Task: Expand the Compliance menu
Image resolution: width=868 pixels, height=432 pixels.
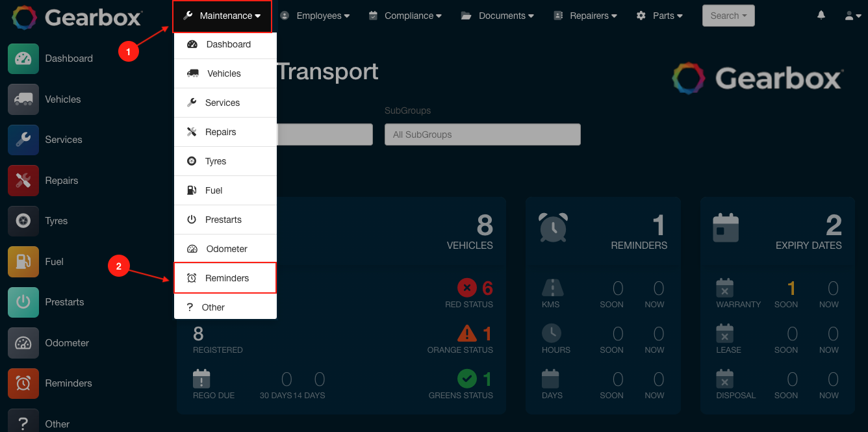Action: pyautogui.click(x=405, y=16)
